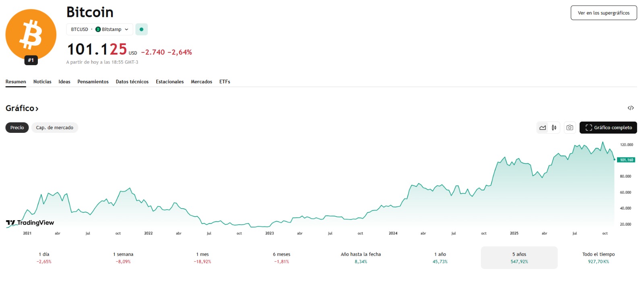
Task: Click the Bitcoin logo icon
Action: 31,34
